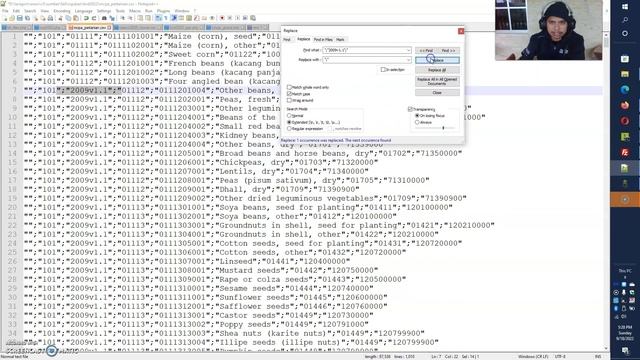This screenshot has width=640, height=360.
Task: Toggle the Match case checkbox
Action: coord(289,94)
